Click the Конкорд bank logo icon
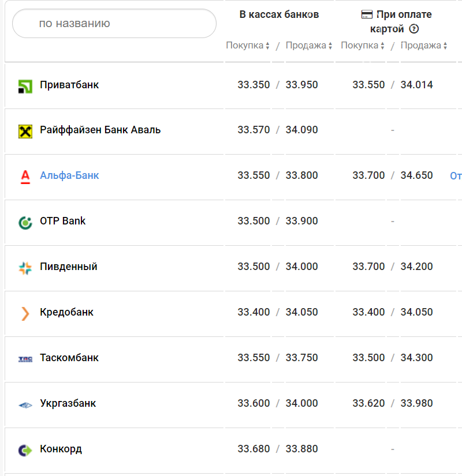The image size is (462, 476). click(x=25, y=450)
